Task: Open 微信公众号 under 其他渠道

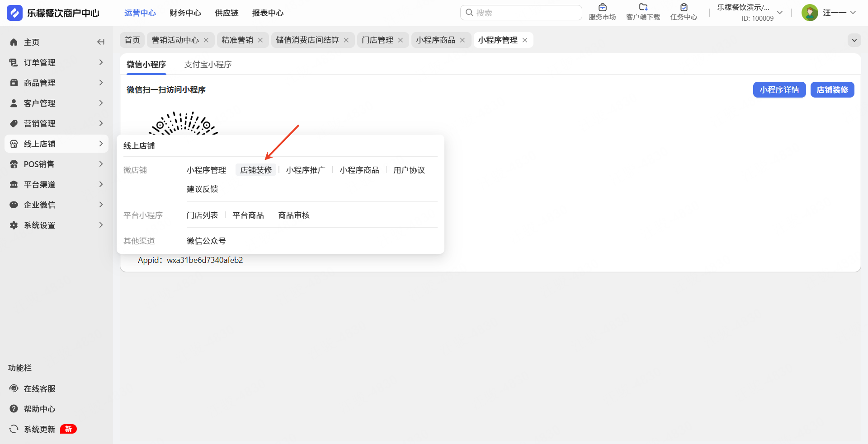Action: [x=206, y=241]
